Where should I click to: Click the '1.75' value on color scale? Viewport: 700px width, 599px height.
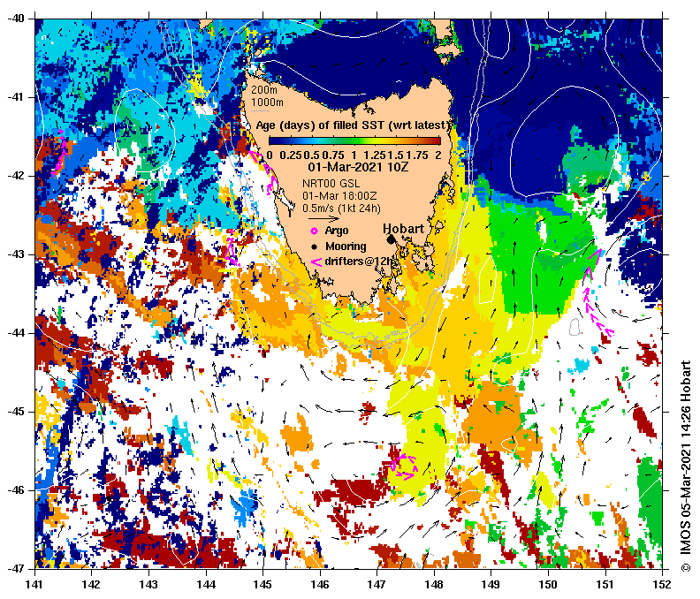(x=417, y=155)
